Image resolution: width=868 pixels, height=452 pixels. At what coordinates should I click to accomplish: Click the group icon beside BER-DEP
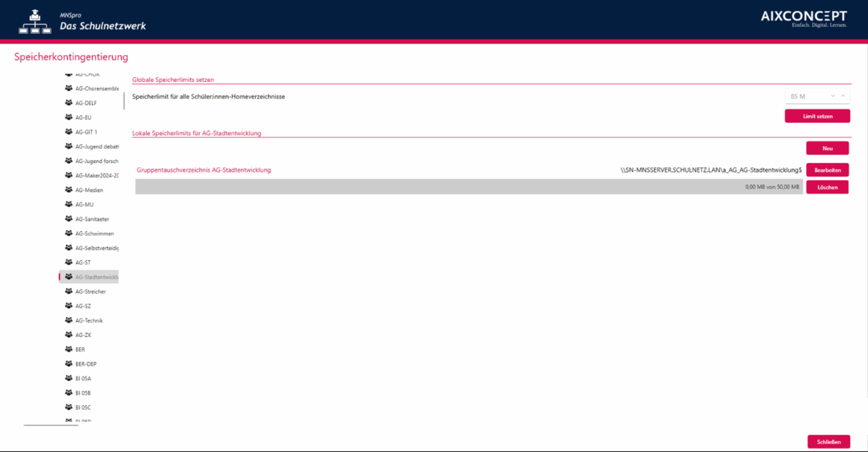coord(69,364)
